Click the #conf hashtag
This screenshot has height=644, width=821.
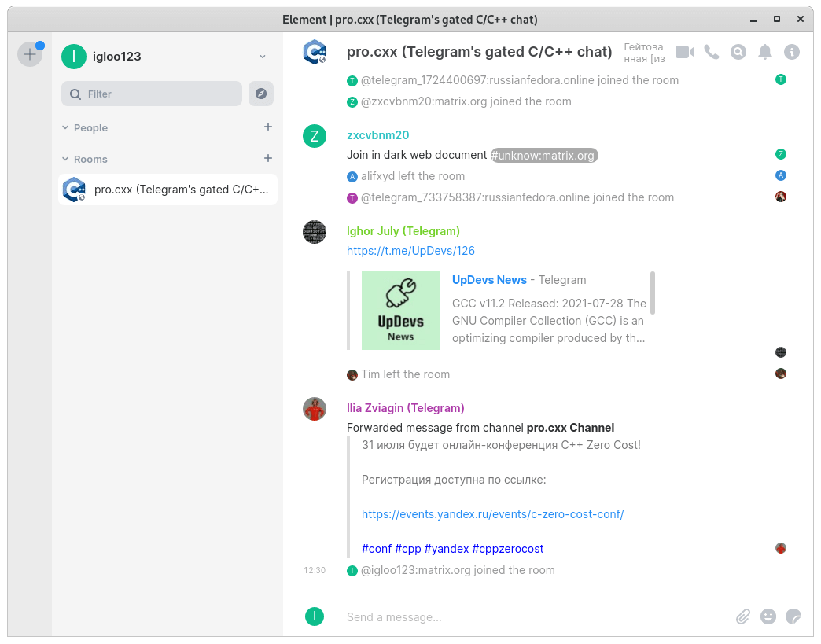coord(377,549)
